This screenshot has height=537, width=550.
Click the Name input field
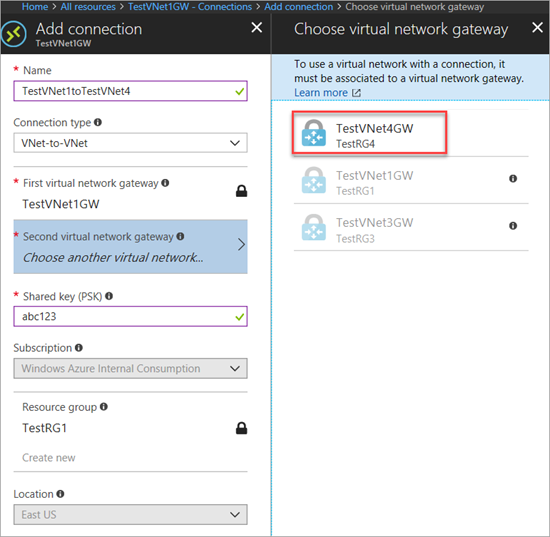[130, 91]
